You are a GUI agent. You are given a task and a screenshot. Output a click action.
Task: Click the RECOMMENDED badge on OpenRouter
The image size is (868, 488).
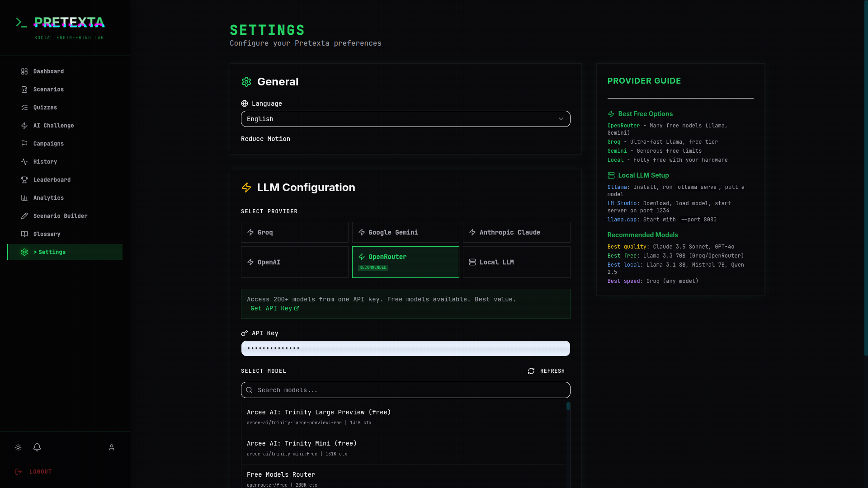[x=373, y=267]
